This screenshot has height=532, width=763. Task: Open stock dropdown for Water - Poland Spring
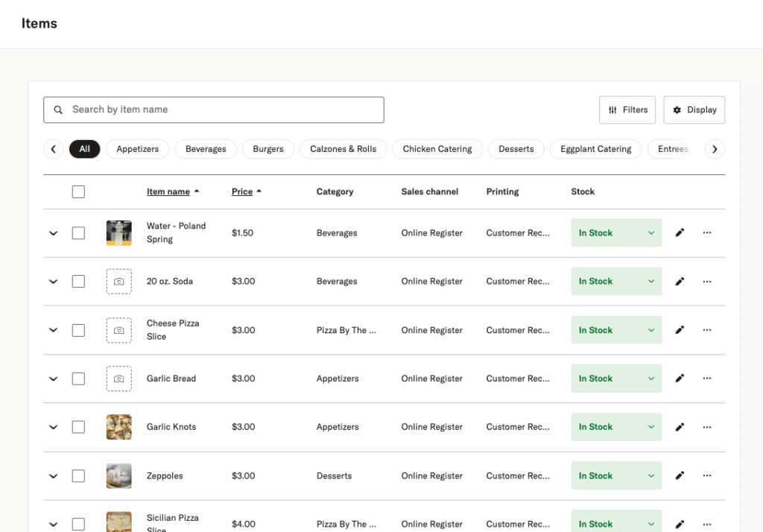coord(616,232)
